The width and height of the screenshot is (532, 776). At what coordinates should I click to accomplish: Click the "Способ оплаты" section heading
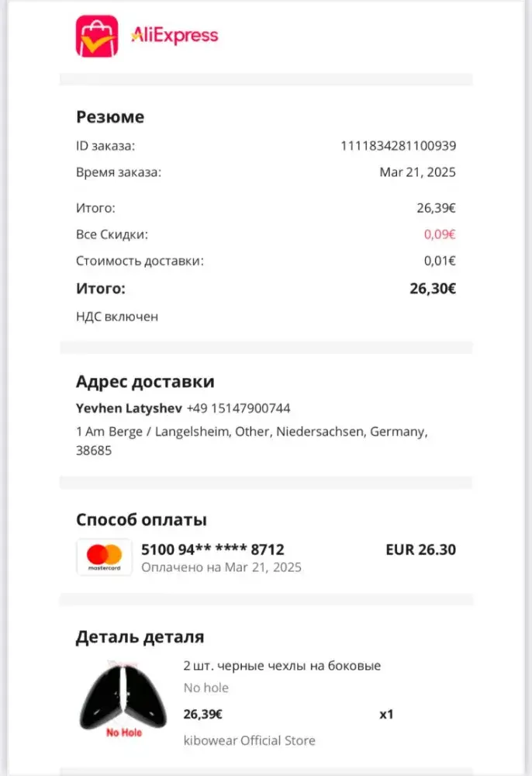(141, 520)
